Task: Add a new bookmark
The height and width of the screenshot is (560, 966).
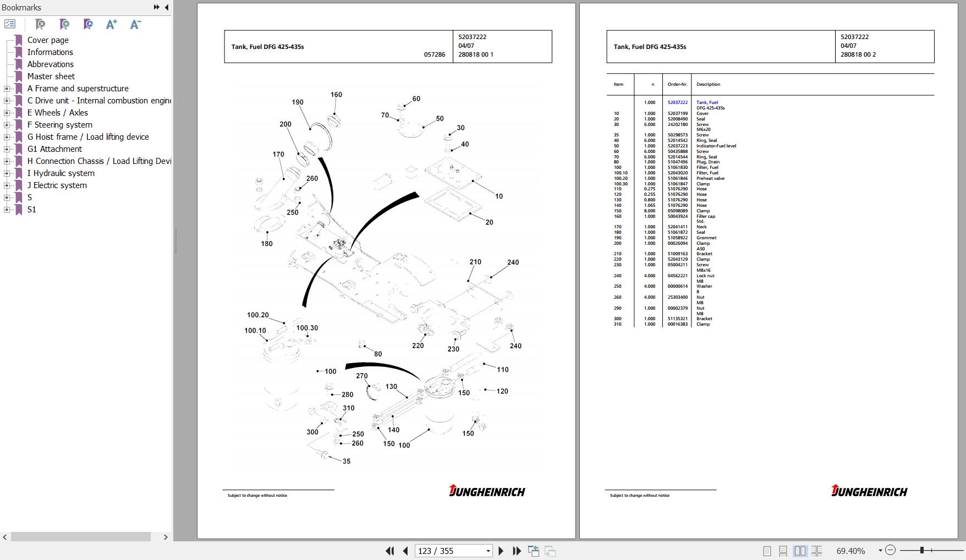Action: 64,24
